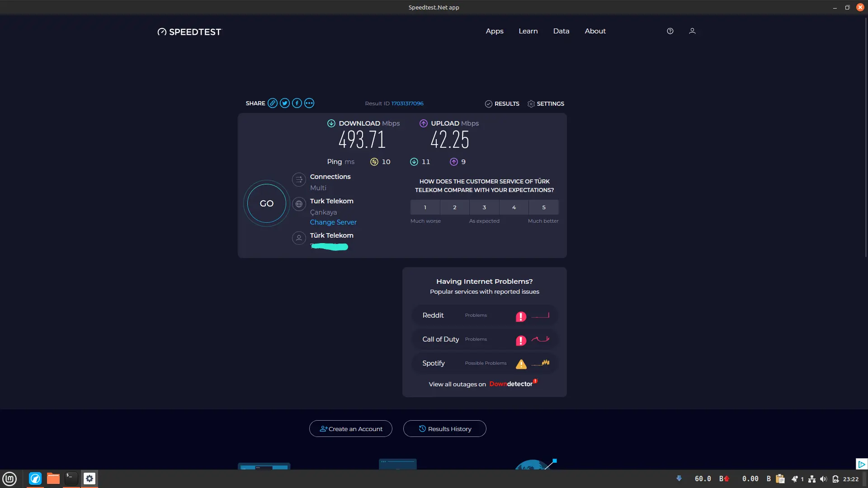This screenshot has height=488, width=868.
Task: Open Results History
Action: coord(445,429)
